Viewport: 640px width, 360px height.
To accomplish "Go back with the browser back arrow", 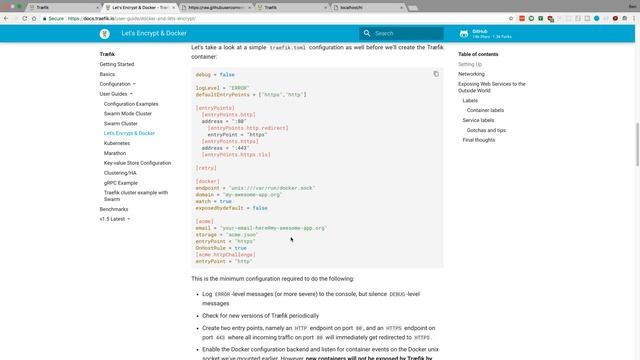I will pyautogui.click(x=6, y=18).
